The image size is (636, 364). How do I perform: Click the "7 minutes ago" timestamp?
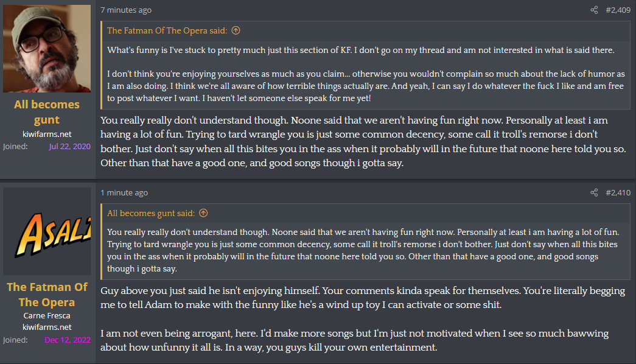[x=126, y=10]
